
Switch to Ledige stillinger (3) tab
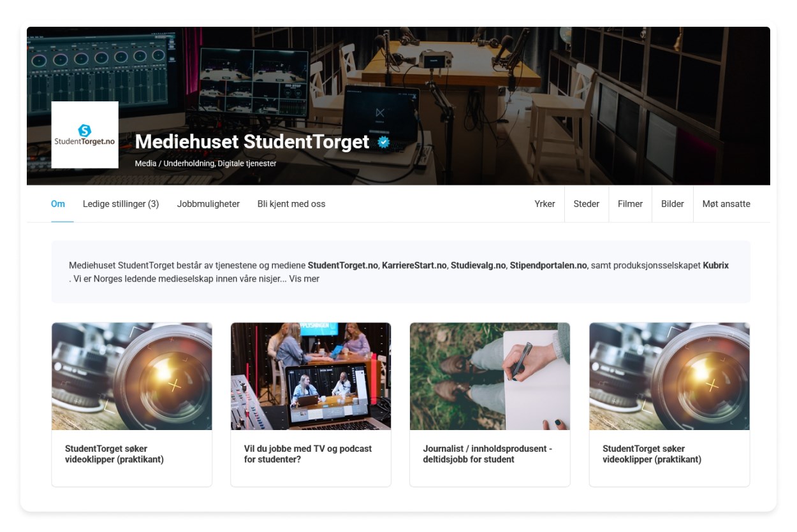[x=121, y=204]
